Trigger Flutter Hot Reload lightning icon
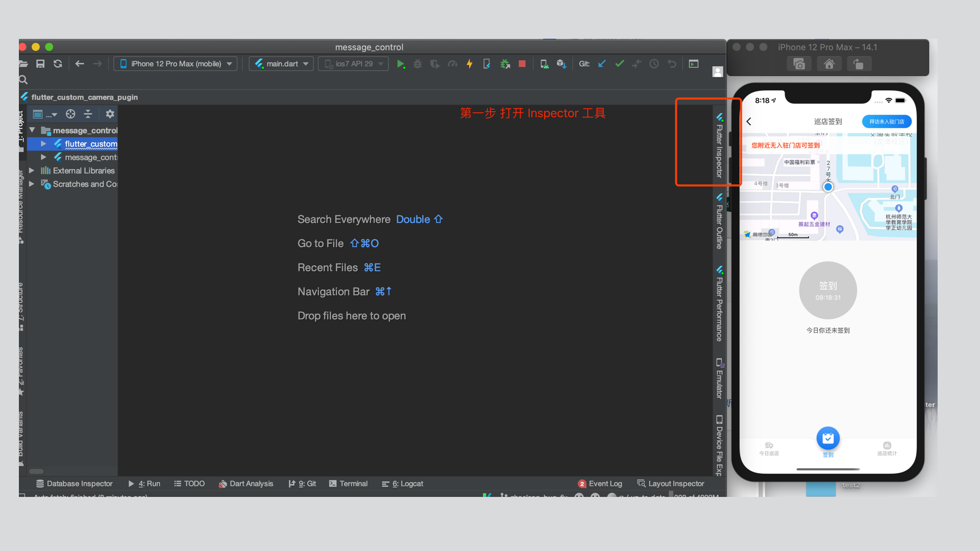This screenshot has height=551, width=980. [470, 64]
